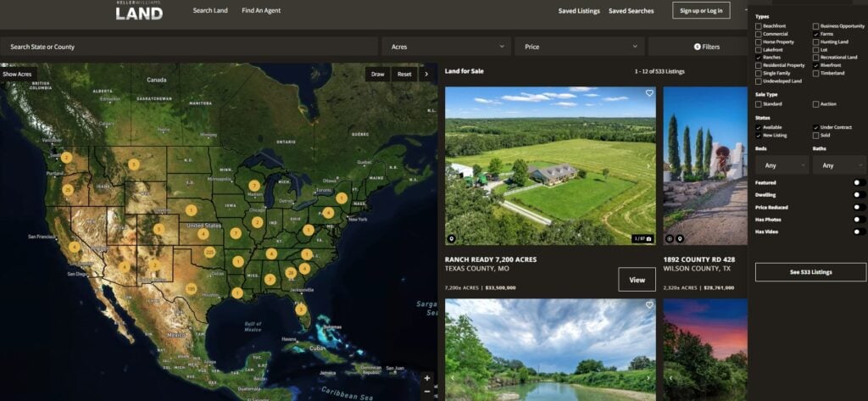Open the Beds Any dropdown
The width and height of the screenshot is (868, 401).
pyautogui.click(x=782, y=165)
